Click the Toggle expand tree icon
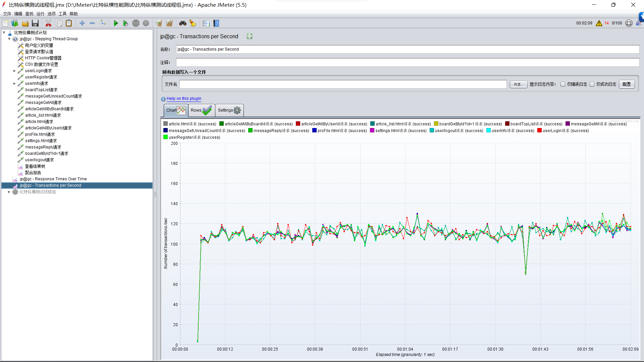Image resolution: width=644 pixels, height=362 pixels. pyautogui.click(x=103, y=23)
